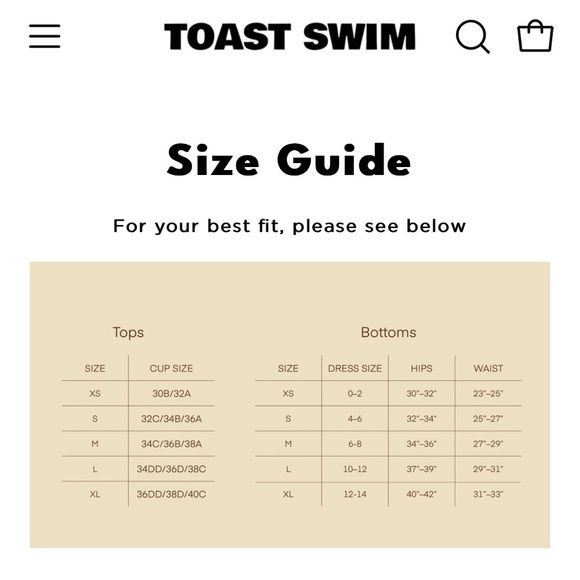Viewport: 580px width, 580px height.
Task: Open the hamburger menu
Action: [44, 36]
